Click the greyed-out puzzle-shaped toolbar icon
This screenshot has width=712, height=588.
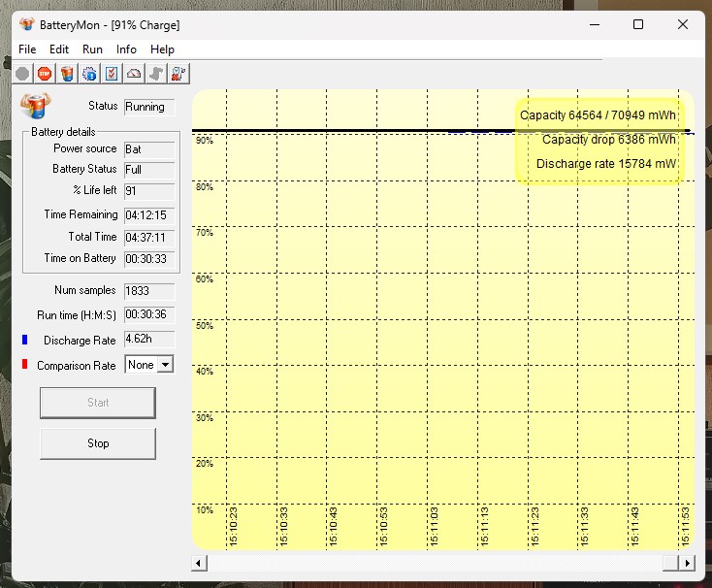(156, 74)
